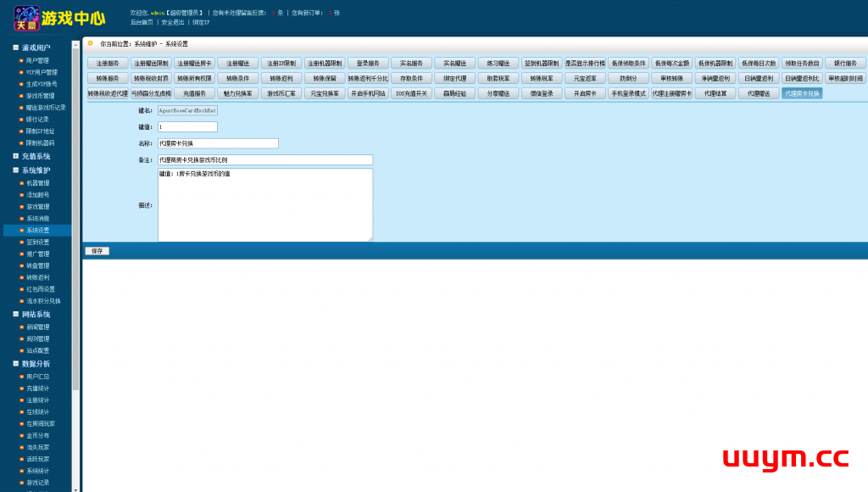Select 机器管理 under 系统维护
This screenshot has height=492, width=868.
click(37, 183)
